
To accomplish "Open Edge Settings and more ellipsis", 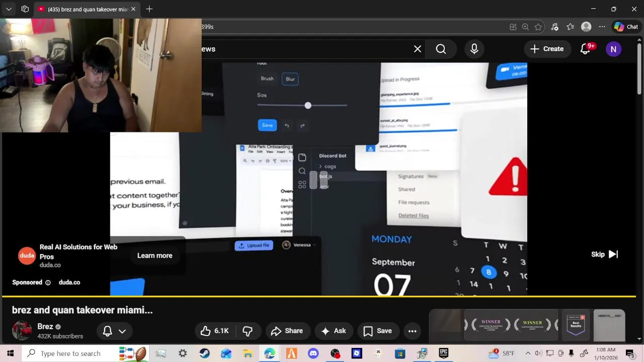I will [x=602, y=27].
